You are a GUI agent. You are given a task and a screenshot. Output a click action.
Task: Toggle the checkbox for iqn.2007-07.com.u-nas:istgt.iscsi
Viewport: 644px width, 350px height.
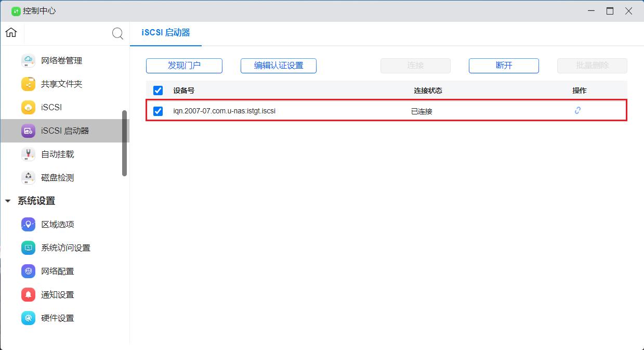click(157, 111)
